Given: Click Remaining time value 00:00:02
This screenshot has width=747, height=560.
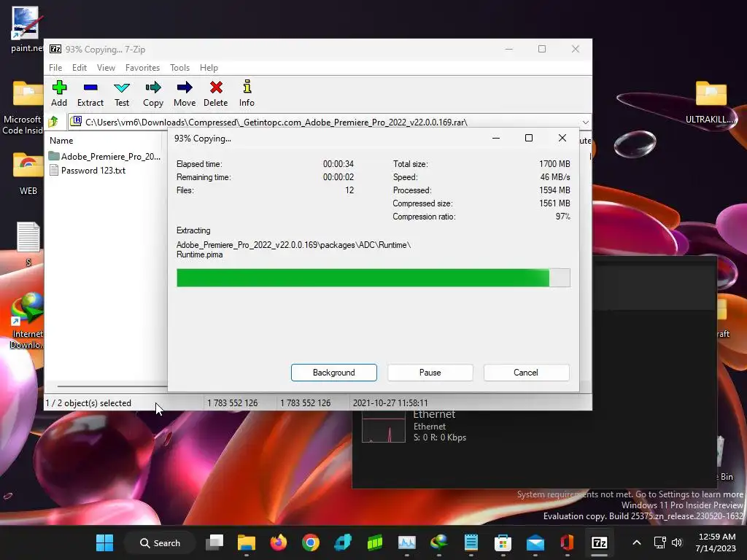Looking at the screenshot, I should pyautogui.click(x=338, y=177).
